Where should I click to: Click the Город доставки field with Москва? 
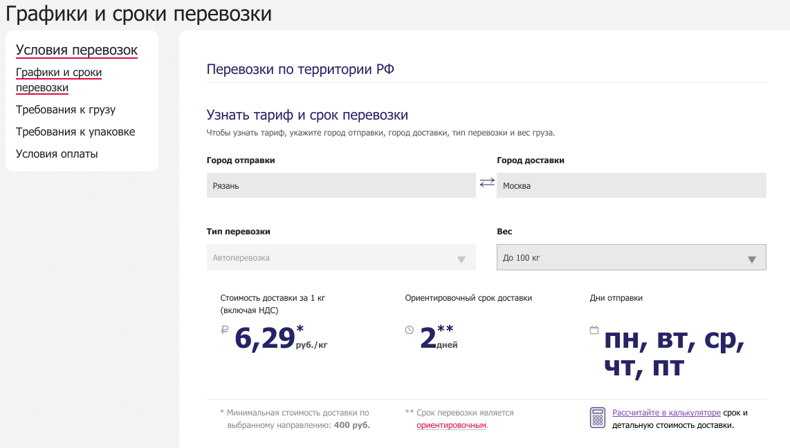631,185
